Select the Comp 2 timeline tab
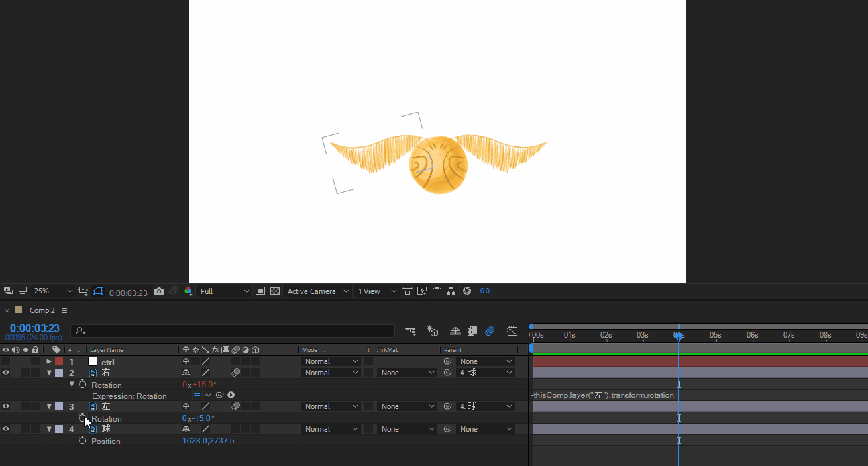 42,310
